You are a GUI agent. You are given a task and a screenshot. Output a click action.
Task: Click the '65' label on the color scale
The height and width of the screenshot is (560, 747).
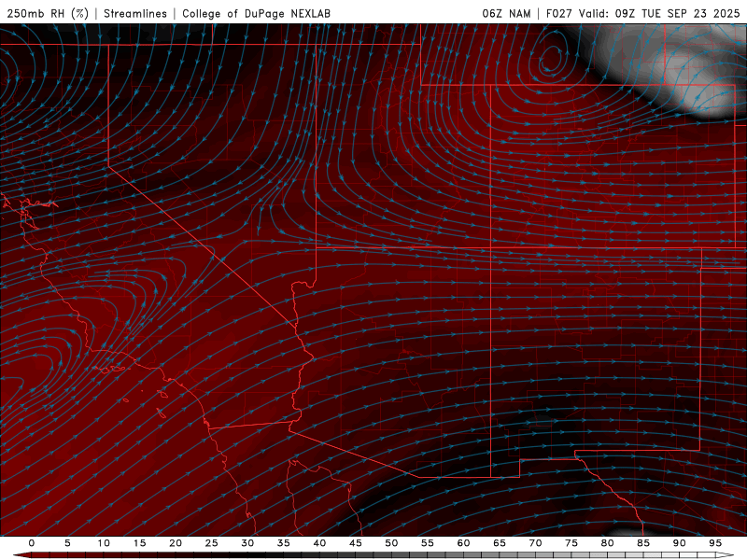[500, 543]
